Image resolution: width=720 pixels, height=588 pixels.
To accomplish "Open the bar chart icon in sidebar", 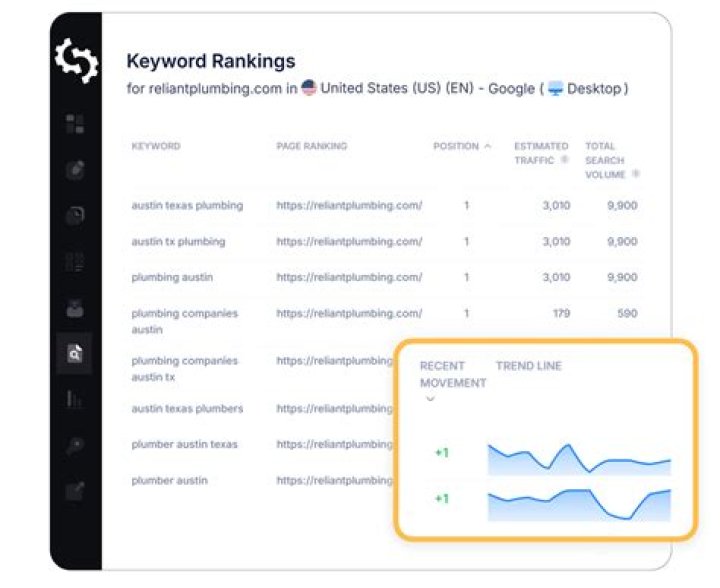I will pyautogui.click(x=75, y=400).
